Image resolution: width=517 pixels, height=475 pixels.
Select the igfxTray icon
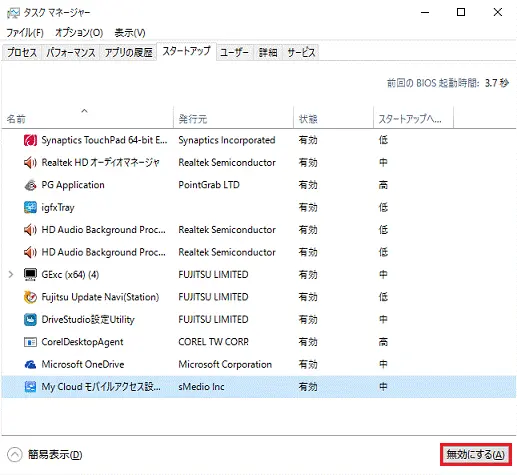pyautogui.click(x=30, y=207)
